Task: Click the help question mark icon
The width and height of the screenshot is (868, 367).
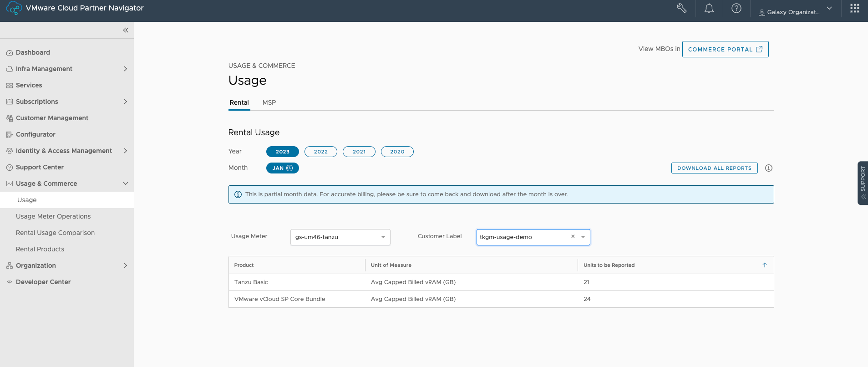Action: coord(736,8)
